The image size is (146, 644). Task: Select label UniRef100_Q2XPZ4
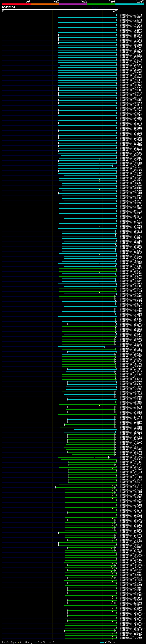pyautogui.click(x=131, y=299)
